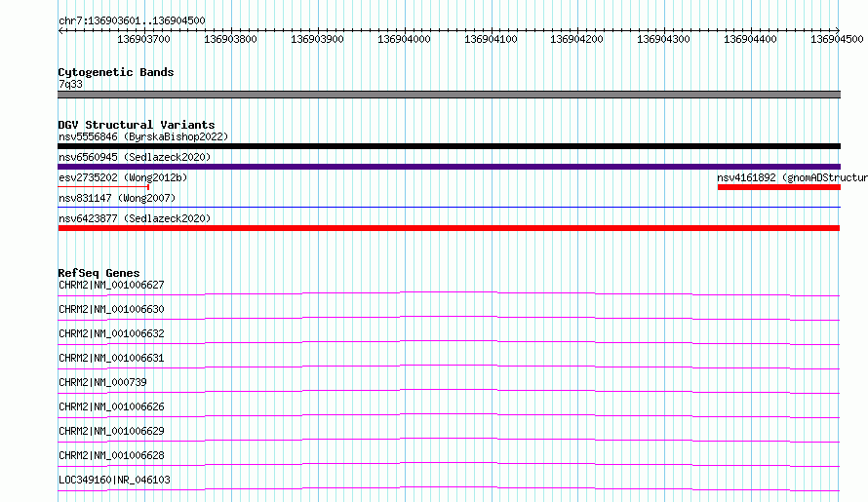868x502 pixels.
Task: Select the red nsv4161892 variant bar
Action: [x=779, y=187]
